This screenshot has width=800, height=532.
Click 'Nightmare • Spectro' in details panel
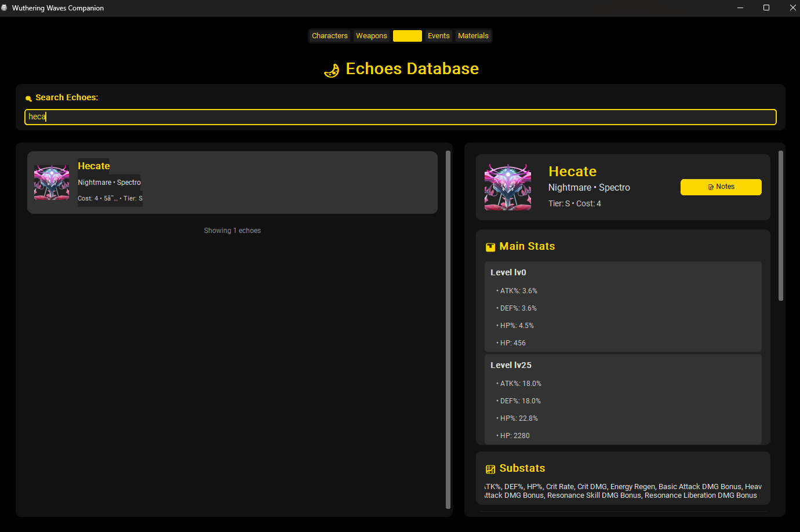(589, 188)
